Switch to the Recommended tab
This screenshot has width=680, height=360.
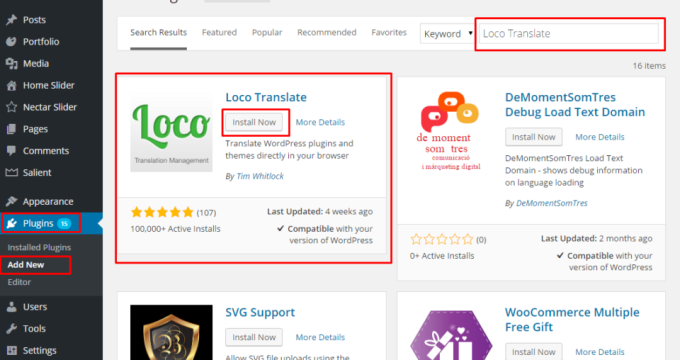click(327, 33)
